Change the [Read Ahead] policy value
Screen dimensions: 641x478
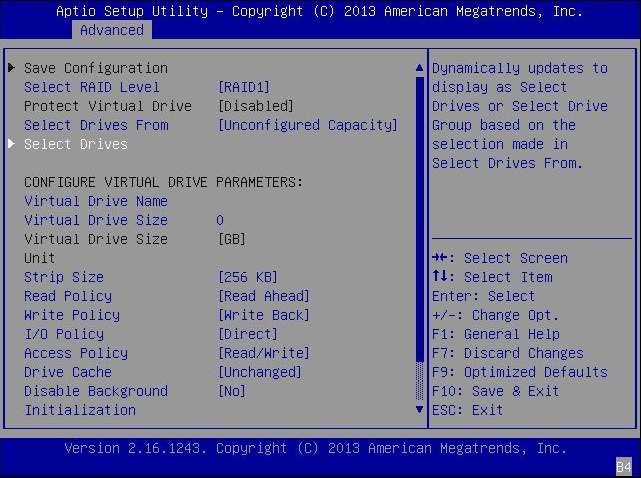(x=264, y=296)
